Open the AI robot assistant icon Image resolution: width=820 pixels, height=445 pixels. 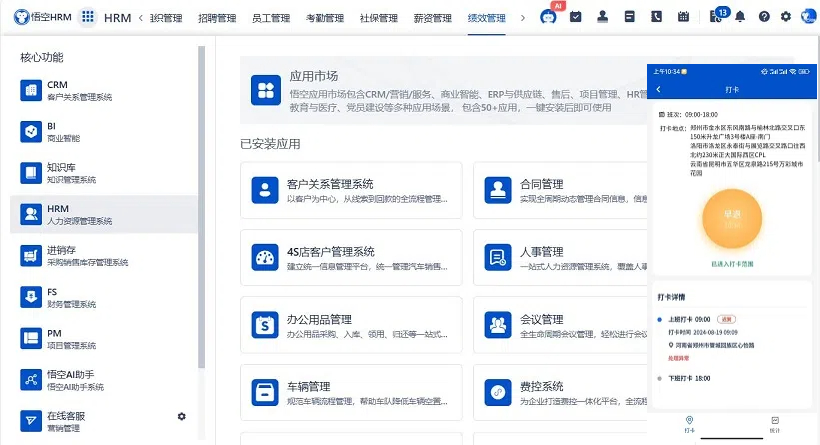tap(548, 17)
